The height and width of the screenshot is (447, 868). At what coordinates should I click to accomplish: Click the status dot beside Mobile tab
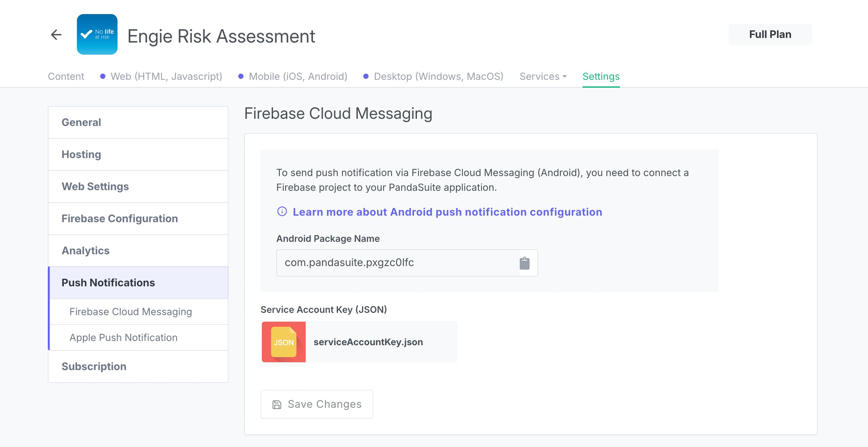pyautogui.click(x=240, y=76)
